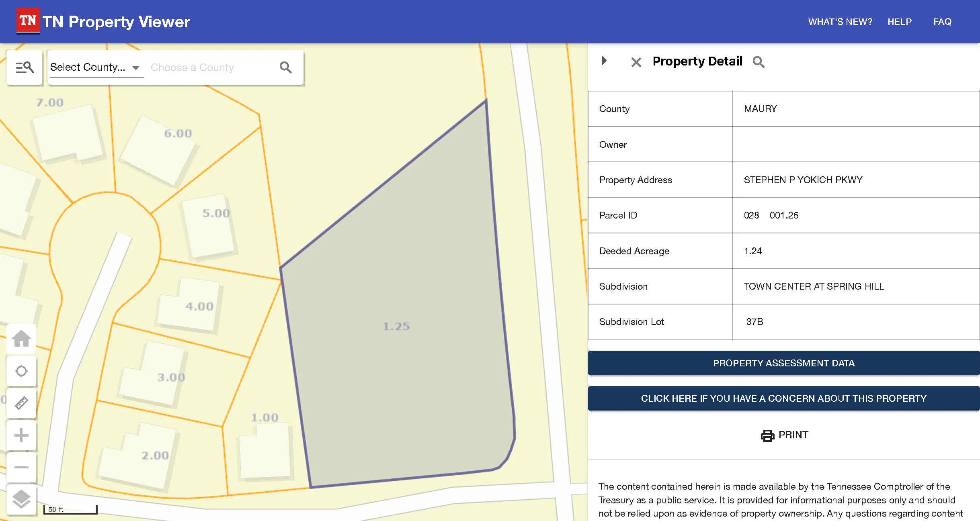
Task: Return map to home extent
Action: click(21, 339)
